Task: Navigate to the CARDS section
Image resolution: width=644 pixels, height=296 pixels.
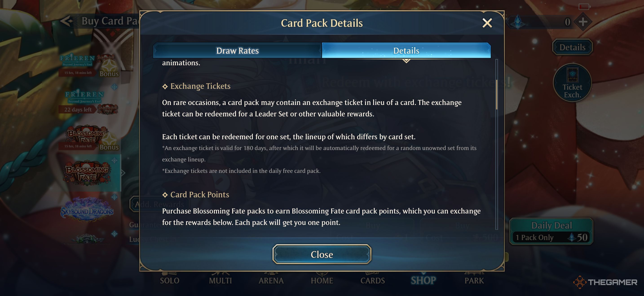Action: pyautogui.click(x=373, y=280)
